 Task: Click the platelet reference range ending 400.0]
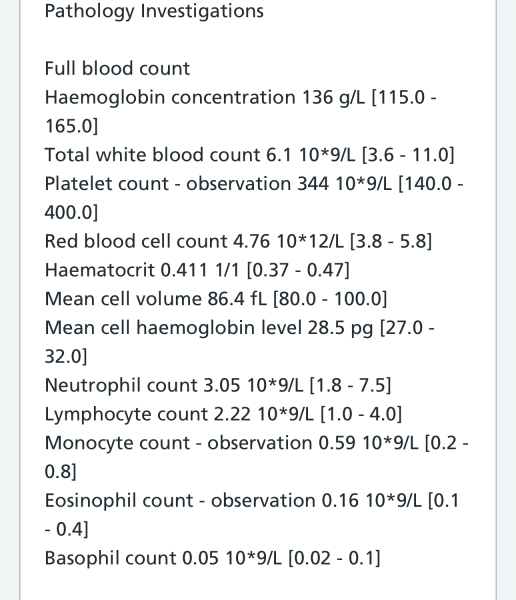click(72, 213)
